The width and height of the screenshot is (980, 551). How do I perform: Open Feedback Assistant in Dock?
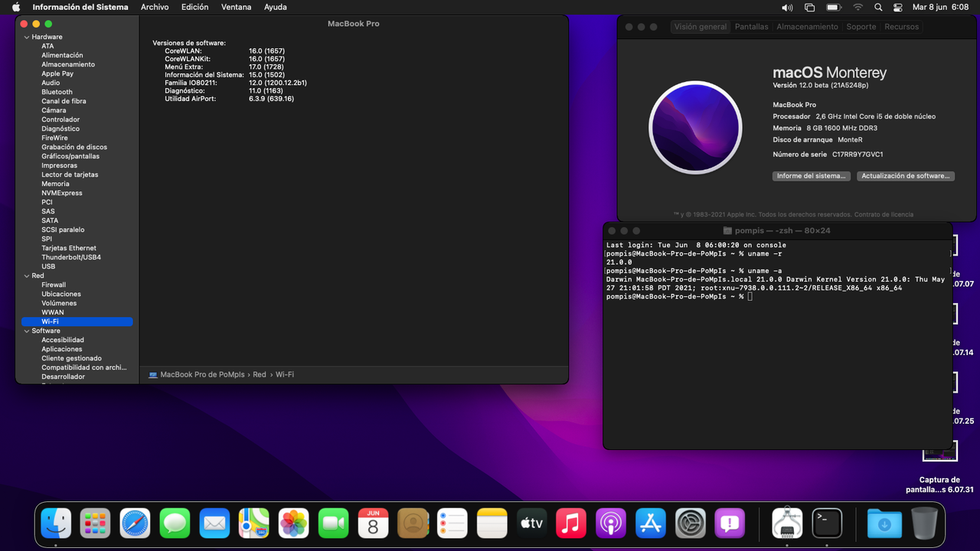730,523
